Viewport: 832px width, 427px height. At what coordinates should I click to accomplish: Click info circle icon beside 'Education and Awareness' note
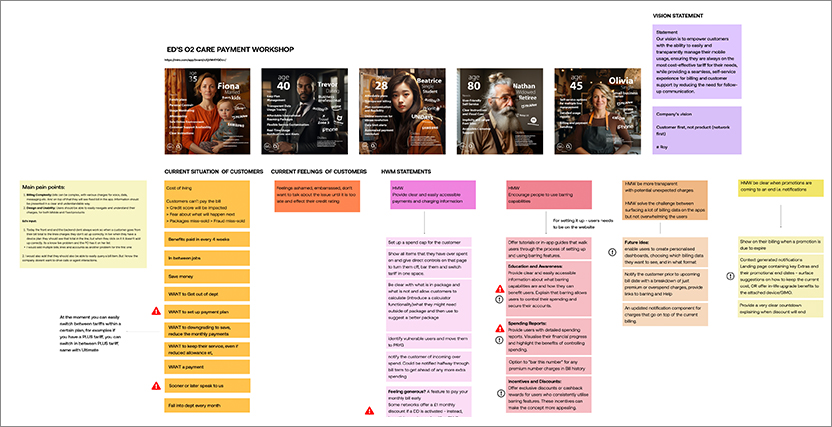click(x=499, y=300)
